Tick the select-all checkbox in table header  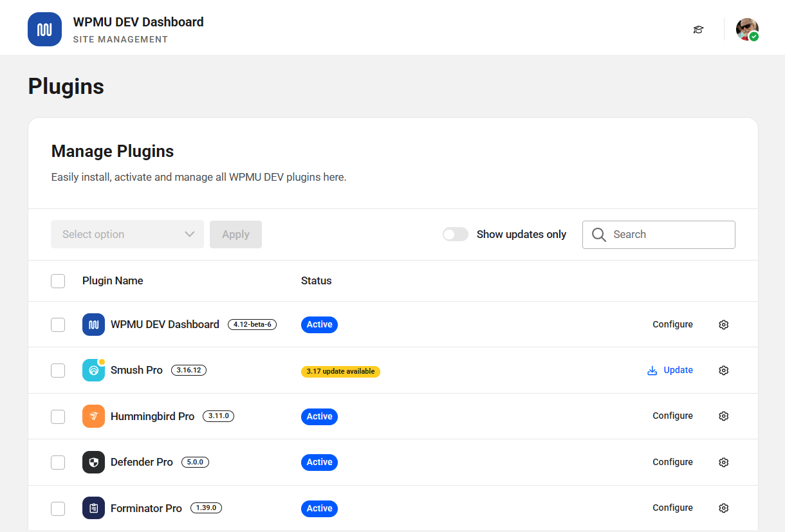click(x=58, y=281)
